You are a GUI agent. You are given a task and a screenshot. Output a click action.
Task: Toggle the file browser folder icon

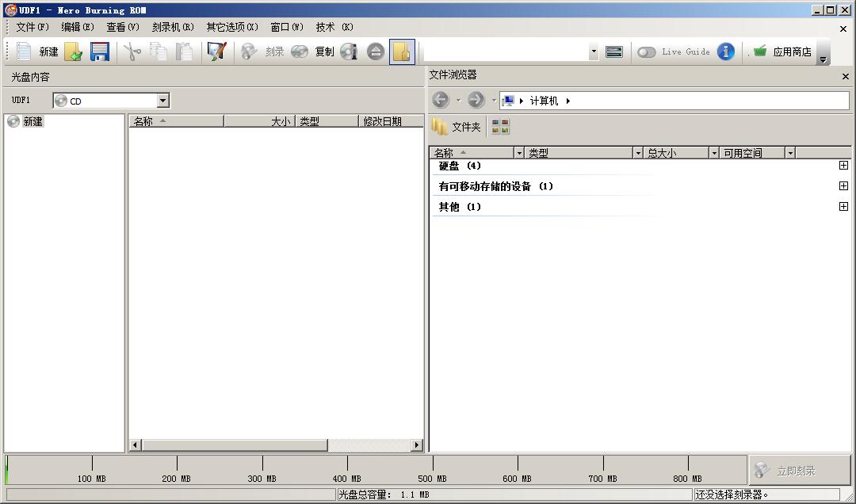[403, 52]
